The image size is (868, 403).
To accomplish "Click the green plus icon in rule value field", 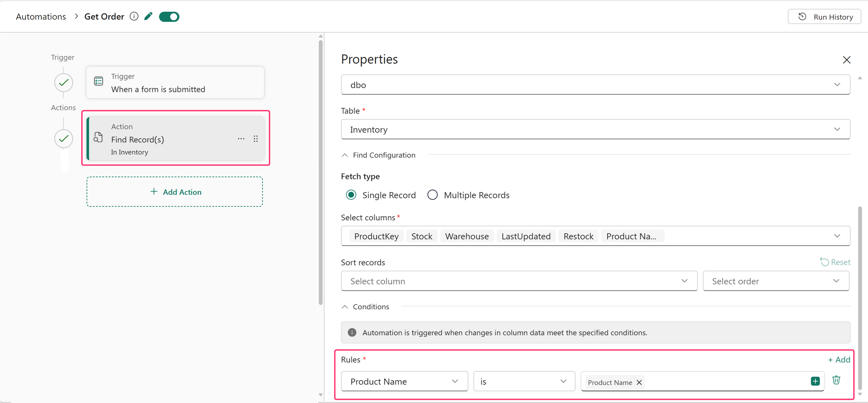I will (x=815, y=381).
